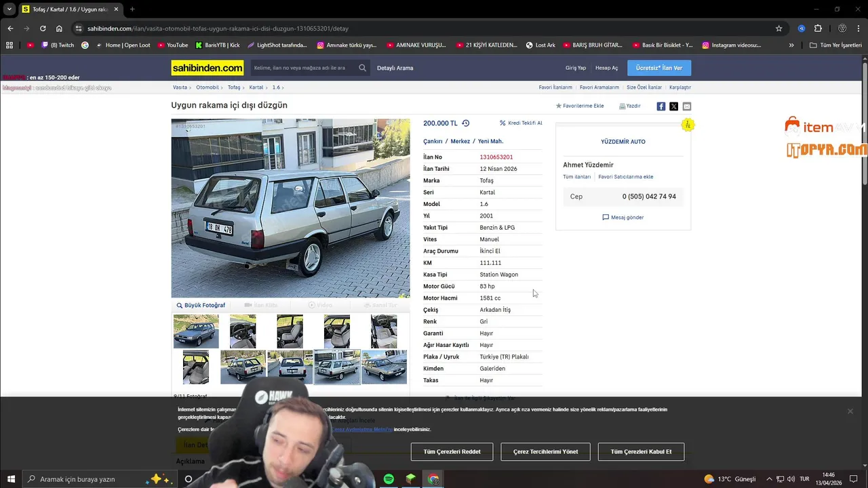Open the browser home page icon
This screenshot has height=488, width=868.
pyautogui.click(x=59, y=28)
